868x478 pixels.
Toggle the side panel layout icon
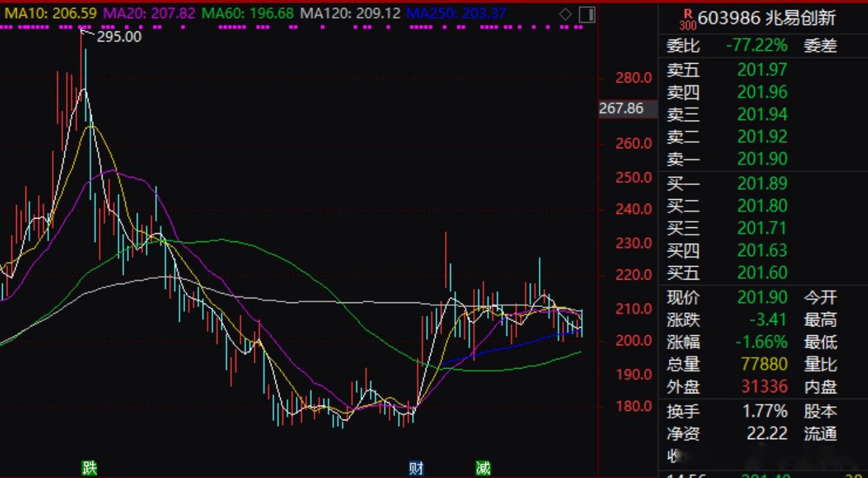point(587,14)
